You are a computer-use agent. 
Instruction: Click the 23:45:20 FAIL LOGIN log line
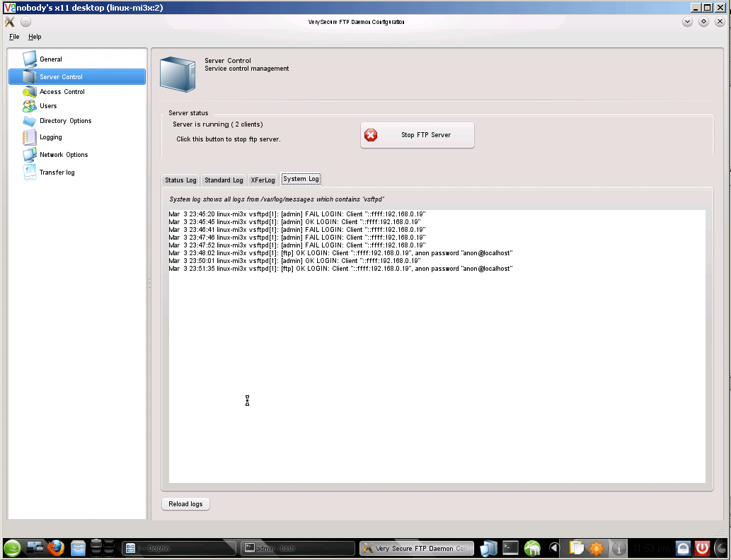(297, 214)
